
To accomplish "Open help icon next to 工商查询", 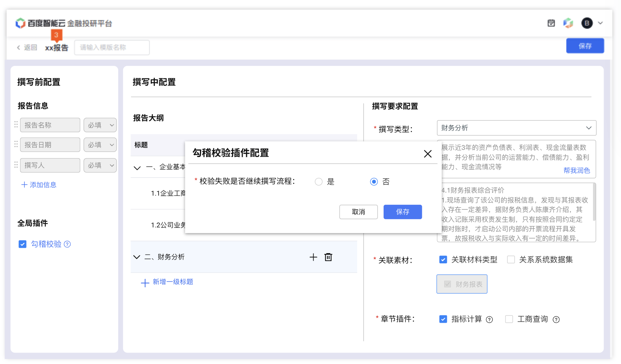I will pos(556,320).
